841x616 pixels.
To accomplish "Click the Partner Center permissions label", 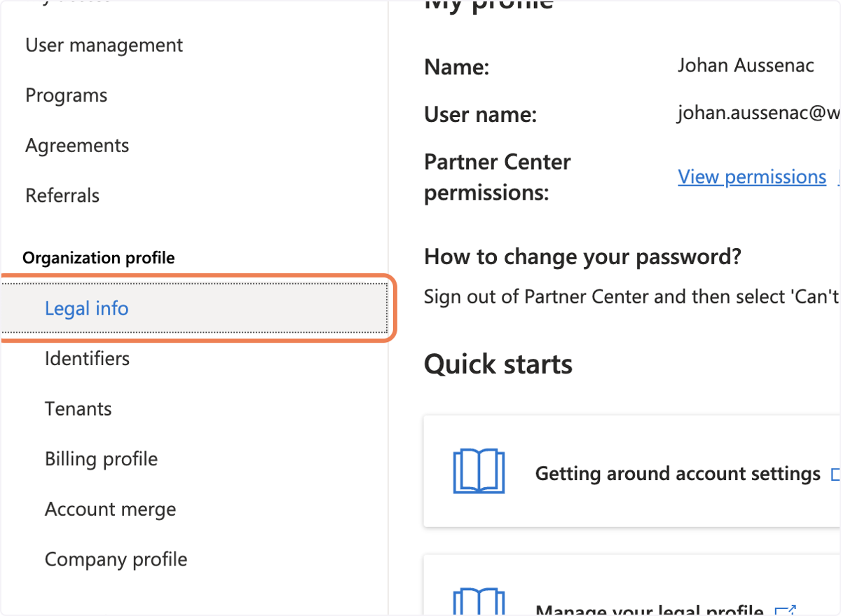I will pyautogui.click(x=498, y=177).
